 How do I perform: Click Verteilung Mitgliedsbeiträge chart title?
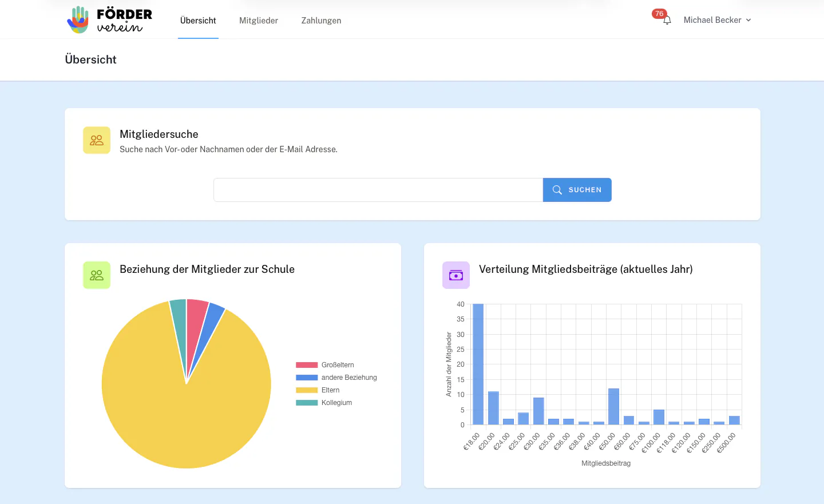click(x=586, y=269)
